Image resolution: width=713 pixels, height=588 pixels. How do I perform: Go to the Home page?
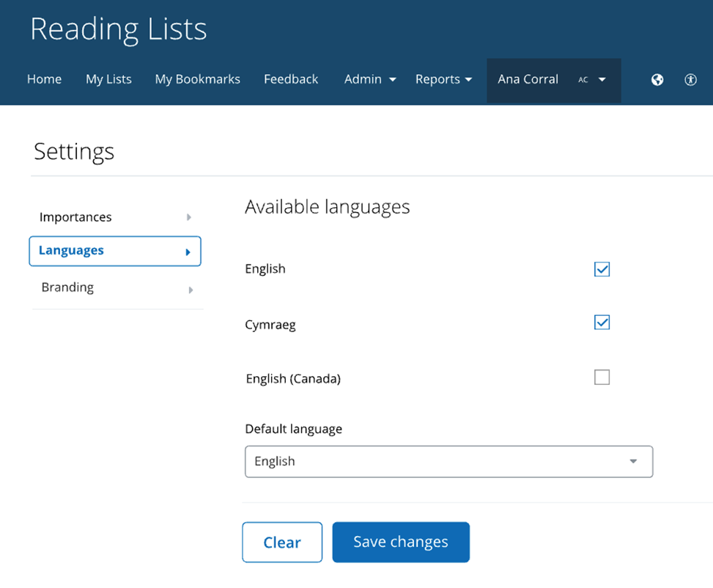pos(44,79)
